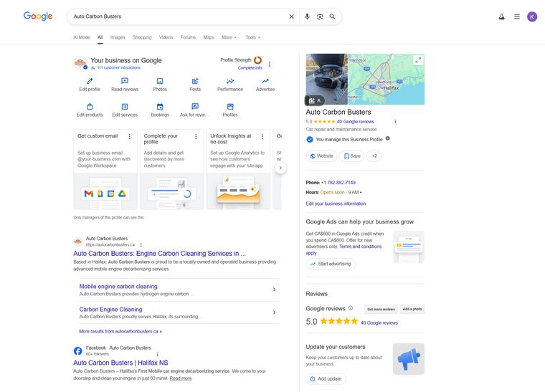
Task: Click the Save button
Action: [x=352, y=156]
